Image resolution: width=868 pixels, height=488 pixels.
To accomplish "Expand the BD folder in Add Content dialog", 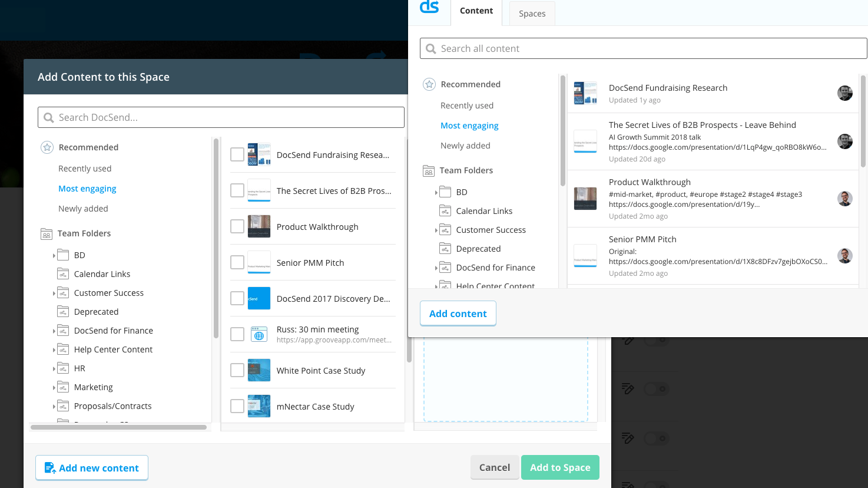I will [54, 256].
